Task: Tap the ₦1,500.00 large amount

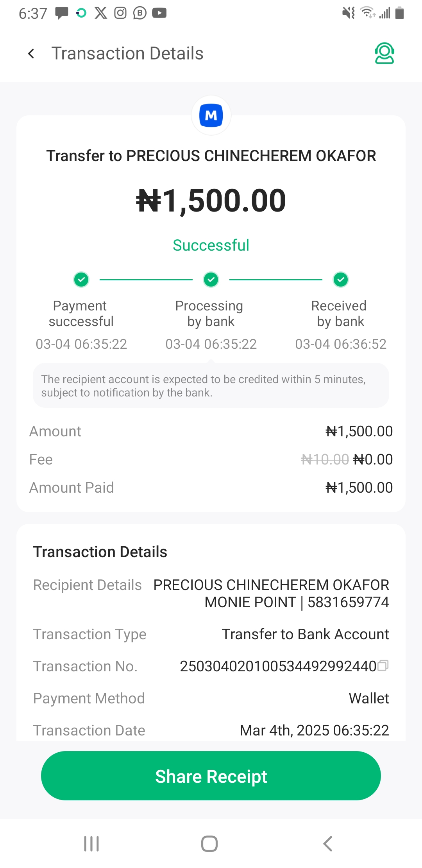Action: [211, 201]
